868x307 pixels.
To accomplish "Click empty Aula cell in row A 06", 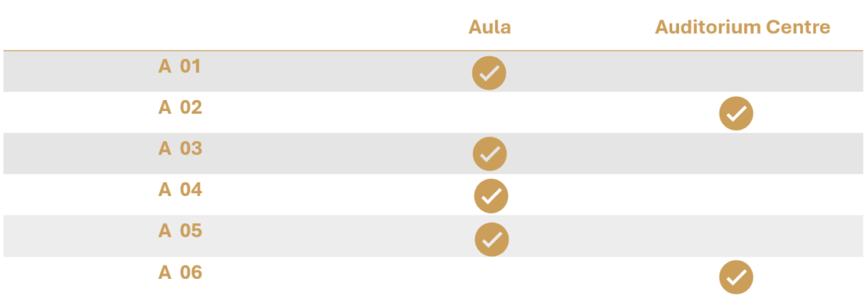I will (x=489, y=277).
